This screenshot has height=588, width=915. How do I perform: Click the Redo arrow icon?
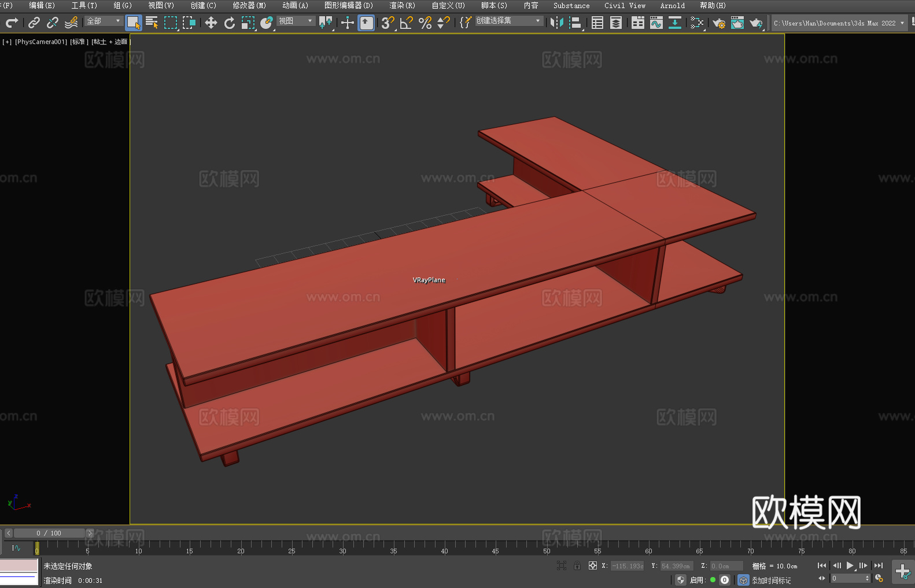[x=12, y=23]
